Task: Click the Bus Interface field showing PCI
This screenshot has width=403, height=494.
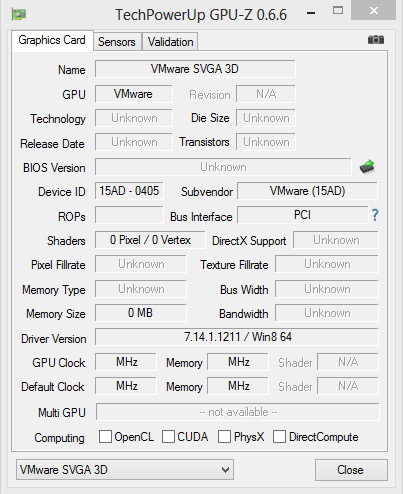Action: [x=303, y=215]
